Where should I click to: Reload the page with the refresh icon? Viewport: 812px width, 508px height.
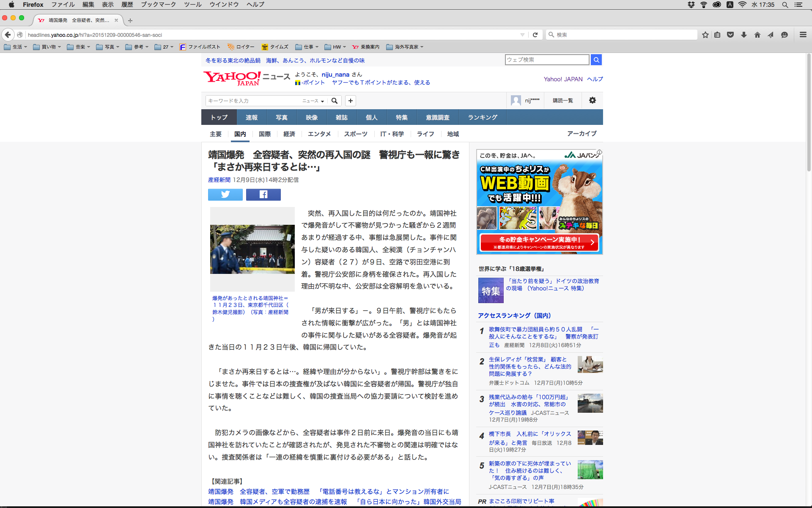coord(535,35)
